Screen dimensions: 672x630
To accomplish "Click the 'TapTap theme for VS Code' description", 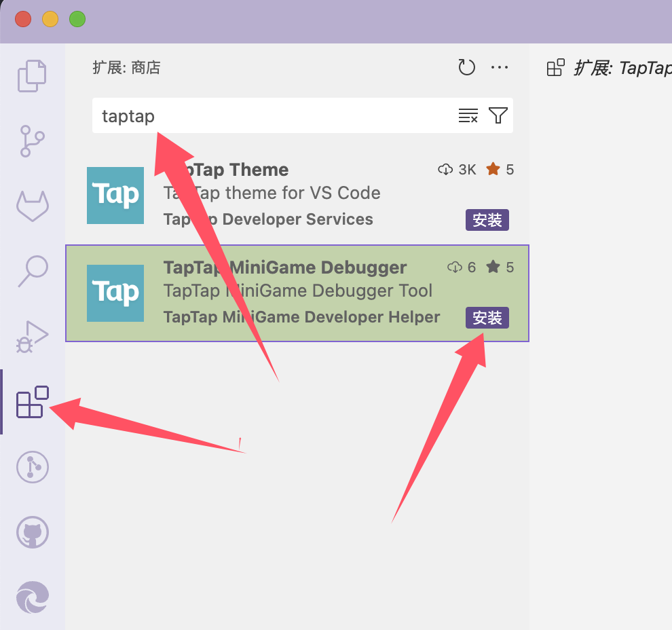I will (x=272, y=193).
